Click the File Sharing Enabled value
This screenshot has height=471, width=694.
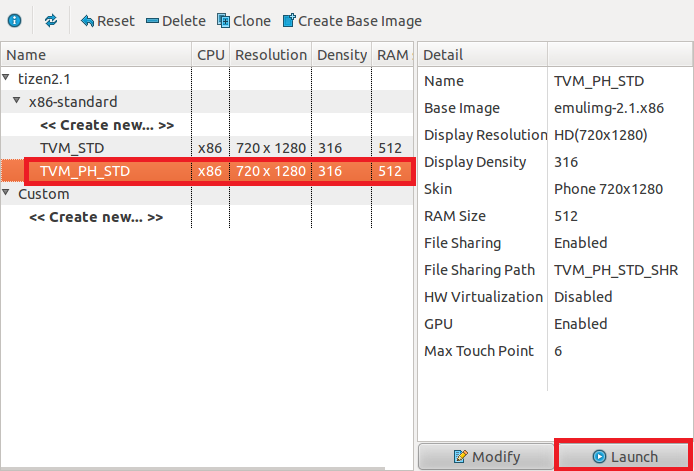click(x=580, y=243)
